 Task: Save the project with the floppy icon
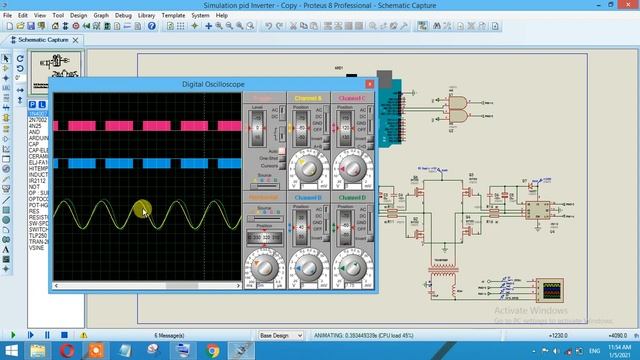coord(31,26)
